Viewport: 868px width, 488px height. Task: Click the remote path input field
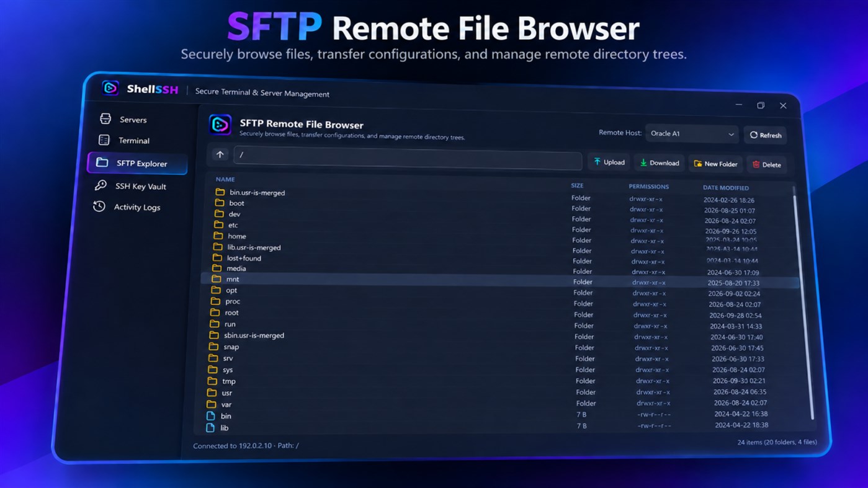click(x=408, y=158)
